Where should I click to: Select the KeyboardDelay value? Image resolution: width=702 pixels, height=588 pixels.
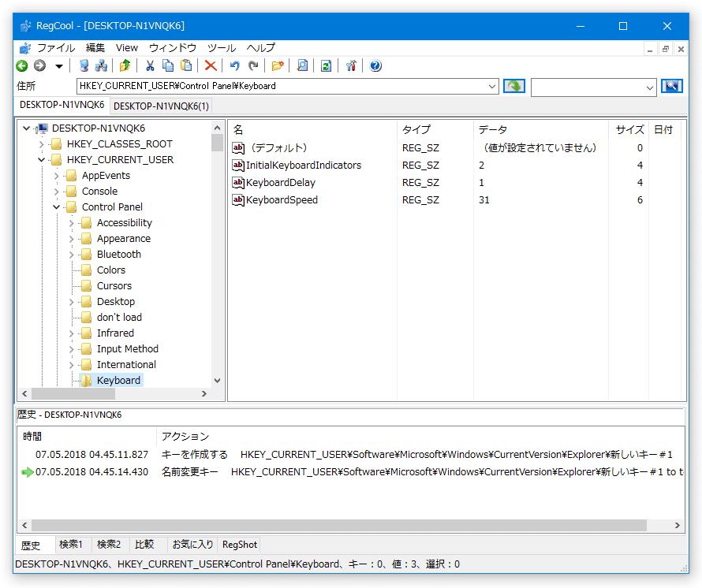(280, 183)
